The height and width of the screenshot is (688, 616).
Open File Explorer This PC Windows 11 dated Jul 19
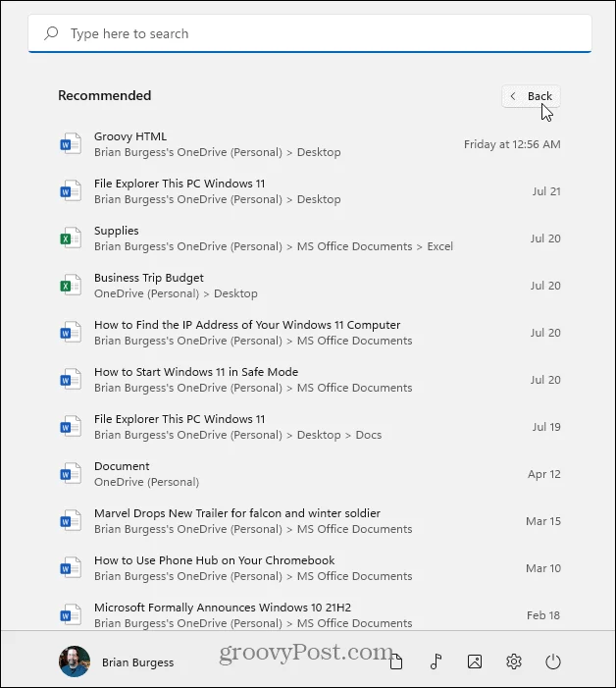[x=310, y=427]
